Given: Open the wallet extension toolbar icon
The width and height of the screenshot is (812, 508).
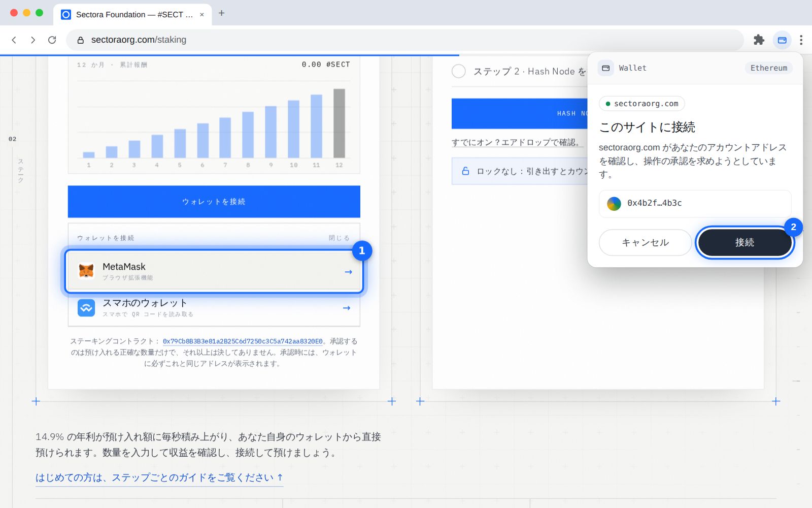Looking at the screenshot, I should click(x=782, y=40).
